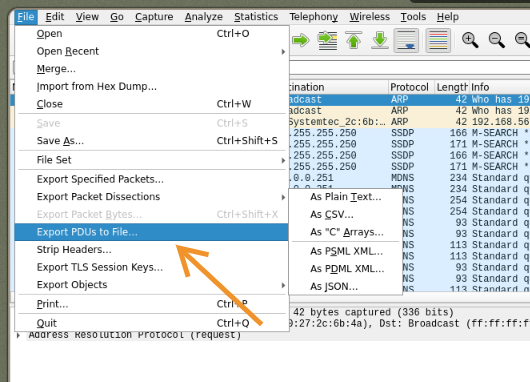Export dissections As PSML XML...
This screenshot has width=530, height=382.
coord(345,251)
